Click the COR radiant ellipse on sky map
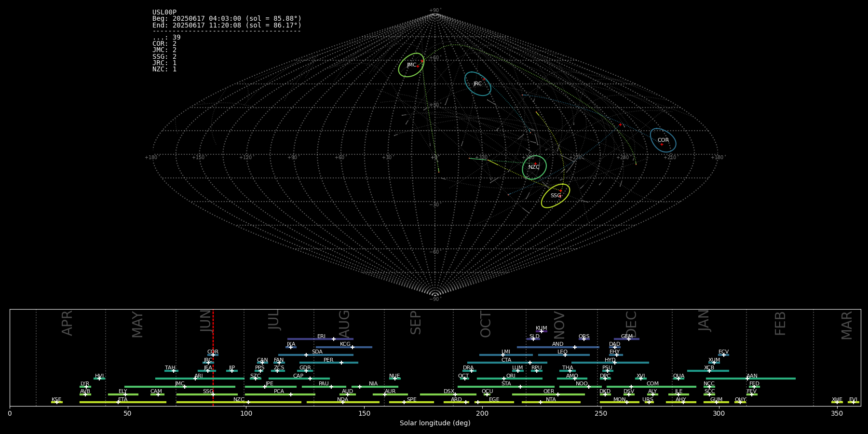The width and height of the screenshot is (868, 434). click(x=663, y=140)
